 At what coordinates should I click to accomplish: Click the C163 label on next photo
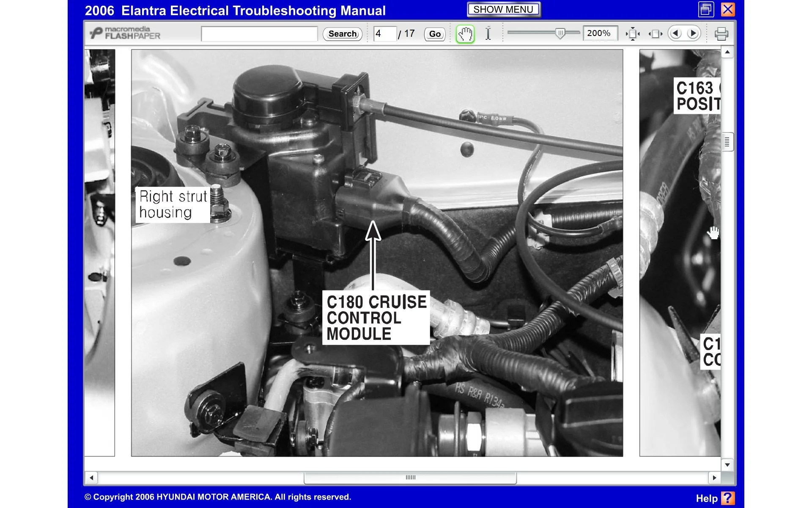click(x=697, y=96)
